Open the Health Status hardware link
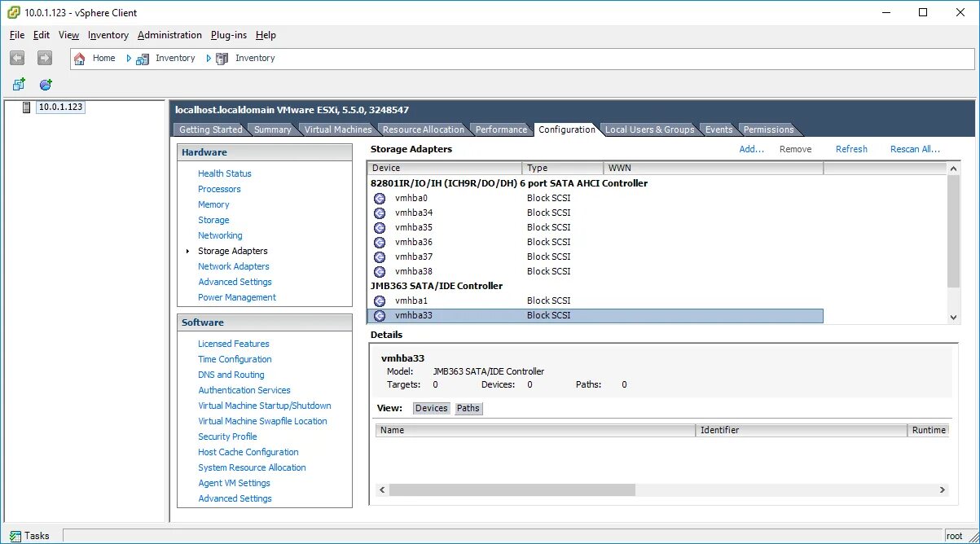 (225, 173)
